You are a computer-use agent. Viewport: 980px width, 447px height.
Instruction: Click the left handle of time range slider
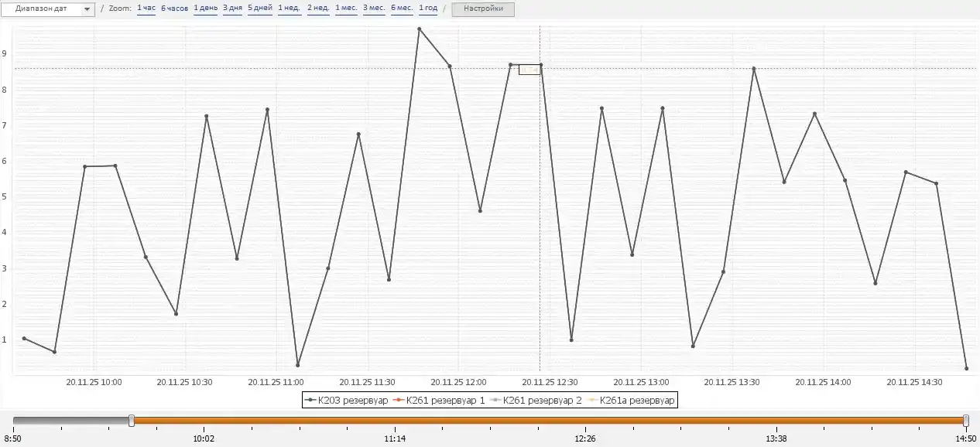point(132,420)
